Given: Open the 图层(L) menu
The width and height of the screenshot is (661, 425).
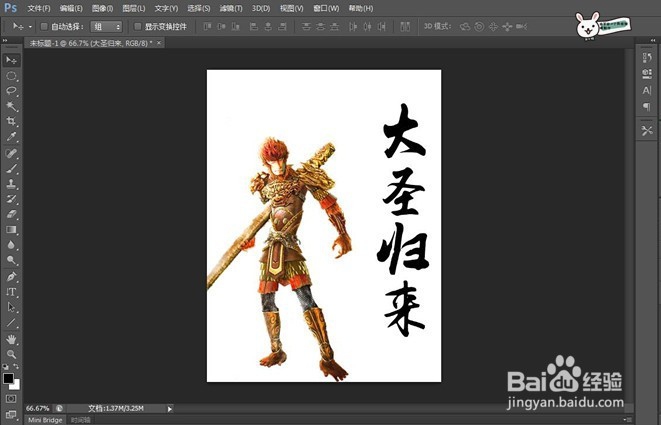Looking at the screenshot, I should 134,8.
